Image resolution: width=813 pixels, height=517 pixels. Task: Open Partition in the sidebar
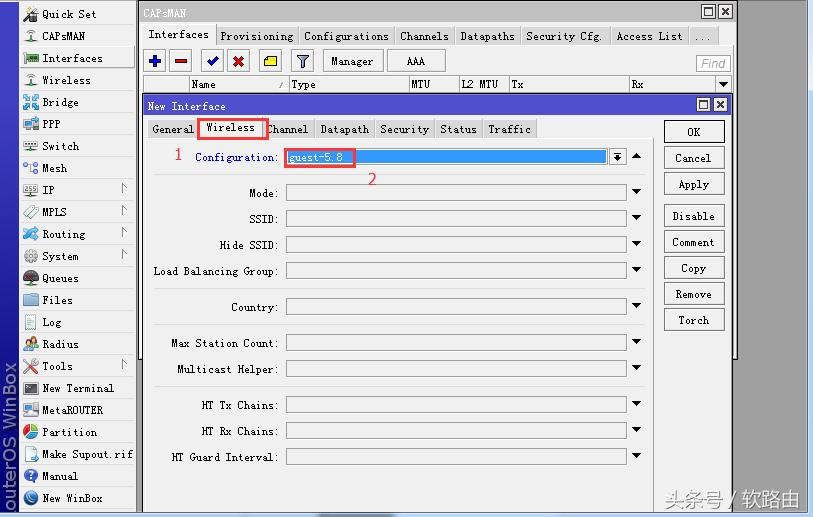(78, 432)
